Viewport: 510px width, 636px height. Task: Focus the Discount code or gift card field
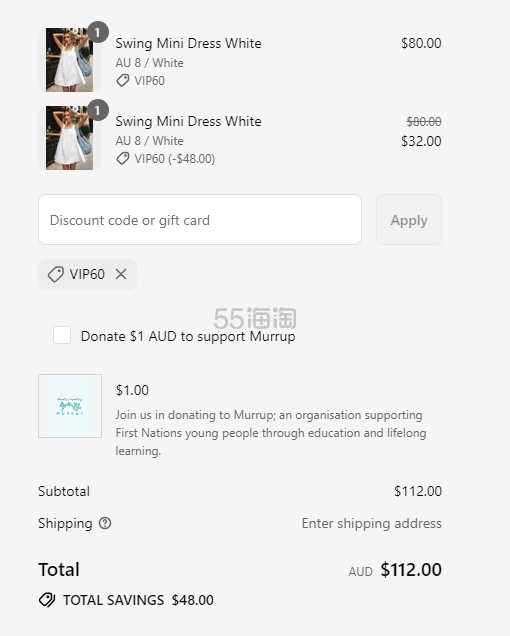200,219
